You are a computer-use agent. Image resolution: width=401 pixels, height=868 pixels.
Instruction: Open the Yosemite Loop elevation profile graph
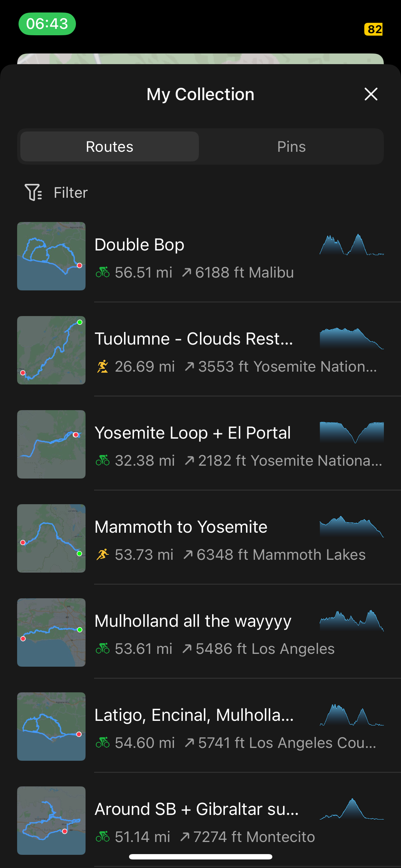click(x=352, y=433)
